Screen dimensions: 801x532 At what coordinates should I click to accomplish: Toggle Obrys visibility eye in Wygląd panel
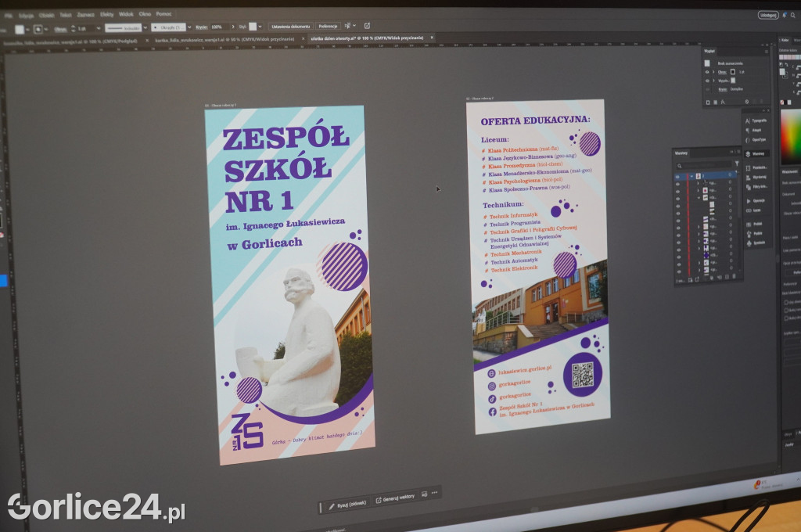[x=707, y=72]
